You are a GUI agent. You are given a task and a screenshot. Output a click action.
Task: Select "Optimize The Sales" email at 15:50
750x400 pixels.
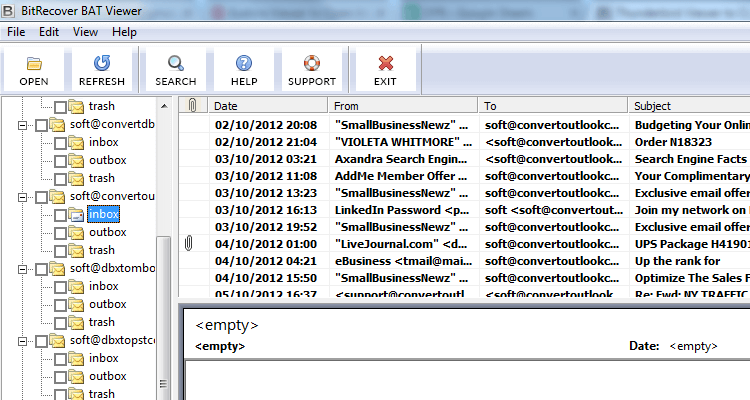coord(464,278)
